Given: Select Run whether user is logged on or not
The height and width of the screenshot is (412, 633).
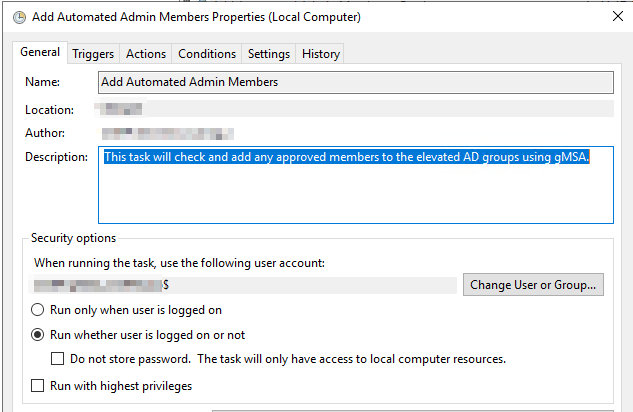Looking at the screenshot, I should (138, 335).
